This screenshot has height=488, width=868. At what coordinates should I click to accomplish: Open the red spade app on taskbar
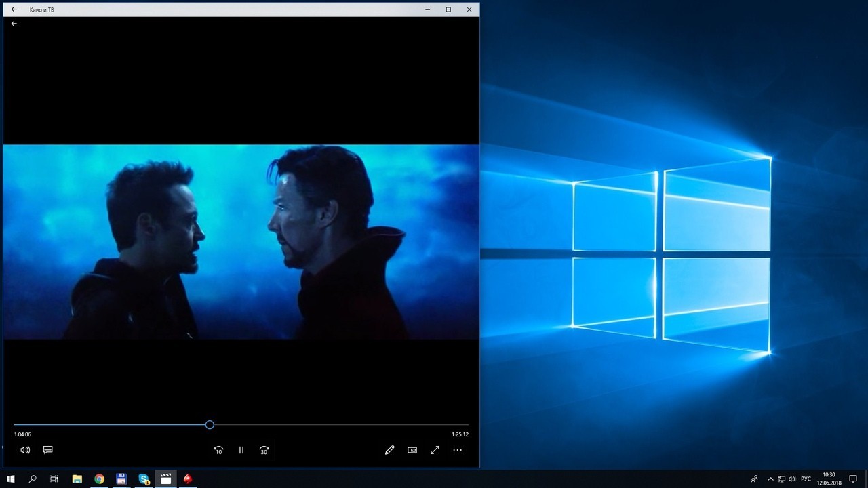click(x=188, y=479)
